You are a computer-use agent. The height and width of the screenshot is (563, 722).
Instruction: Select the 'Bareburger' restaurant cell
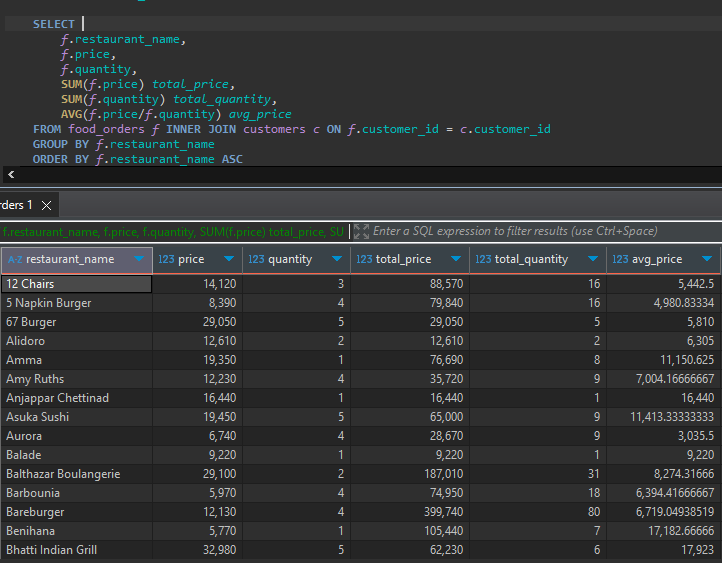[x=76, y=512]
